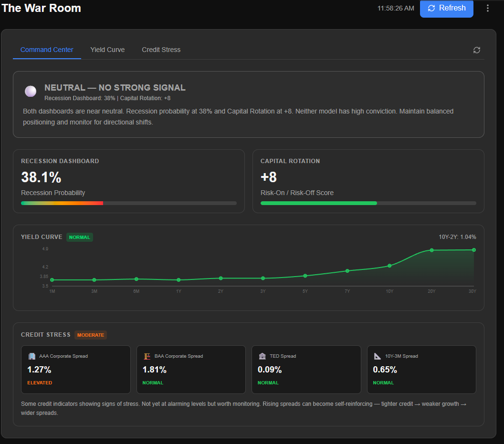The height and width of the screenshot is (444, 504).
Task: Click the building icon on the TED Spread card
Action: tap(262, 356)
